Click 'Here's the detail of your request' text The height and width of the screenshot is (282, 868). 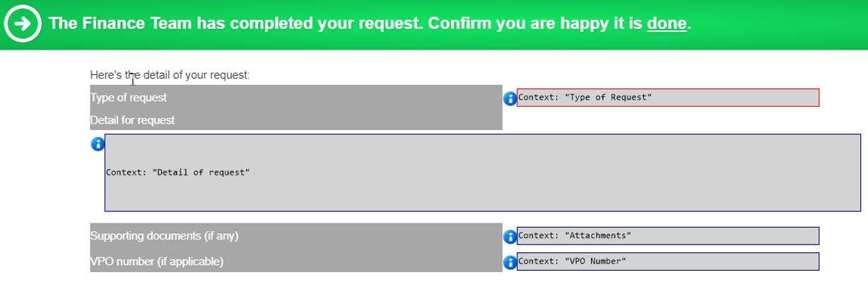(x=170, y=74)
